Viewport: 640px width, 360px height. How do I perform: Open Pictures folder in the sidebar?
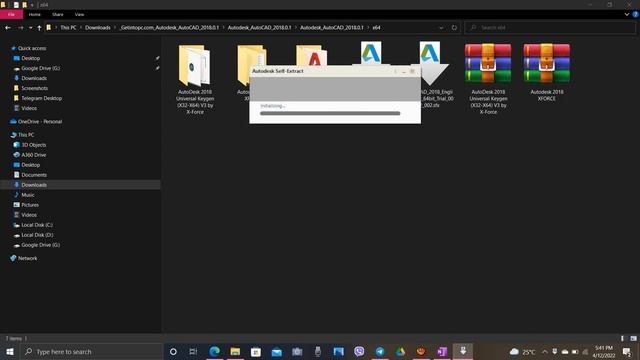click(30, 205)
